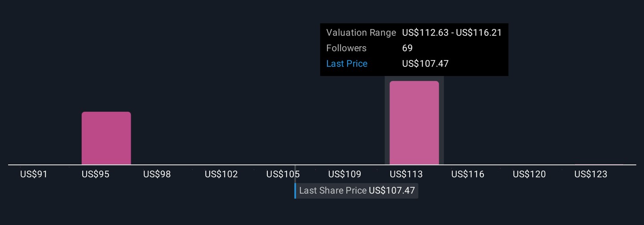
Task: Click the thin pink bar above US$123
Action: coord(598,164)
